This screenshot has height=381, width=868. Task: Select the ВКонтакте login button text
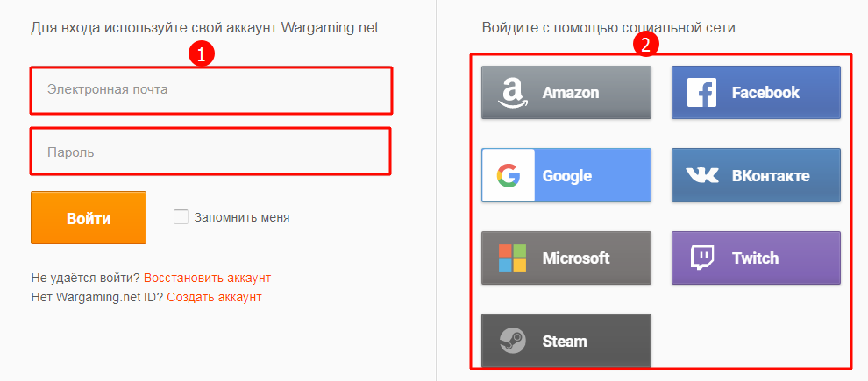click(771, 176)
